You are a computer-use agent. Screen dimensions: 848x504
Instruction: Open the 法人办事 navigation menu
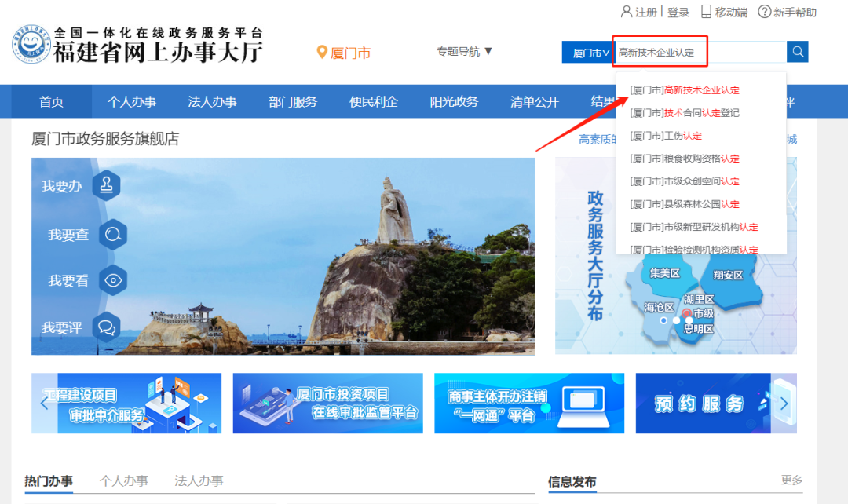tap(212, 102)
